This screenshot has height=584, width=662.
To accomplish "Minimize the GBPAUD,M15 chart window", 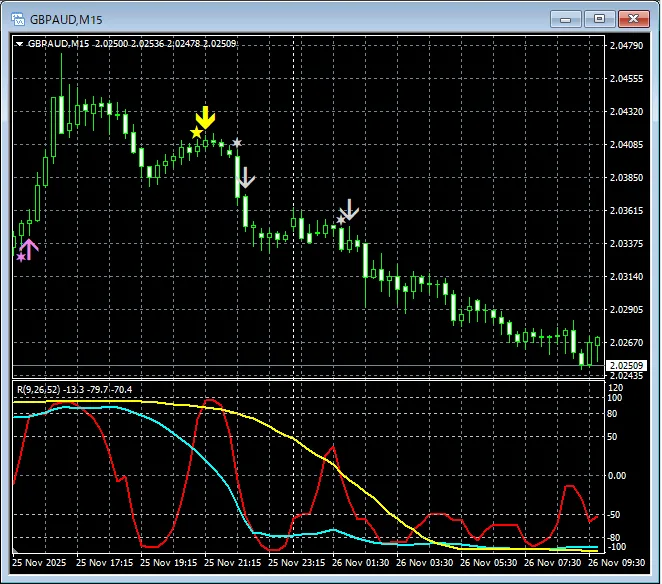I will [x=565, y=19].
